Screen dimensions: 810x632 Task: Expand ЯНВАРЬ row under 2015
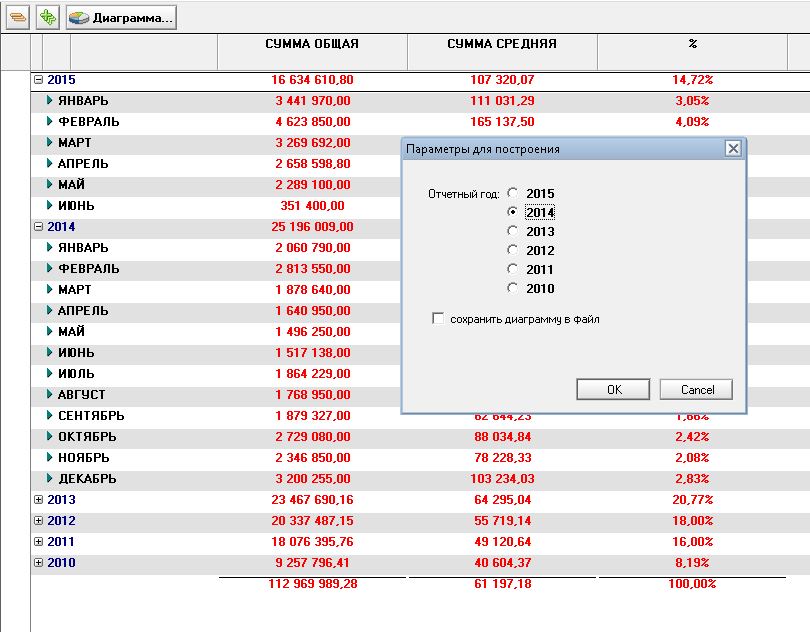click(x=50, y=100)
